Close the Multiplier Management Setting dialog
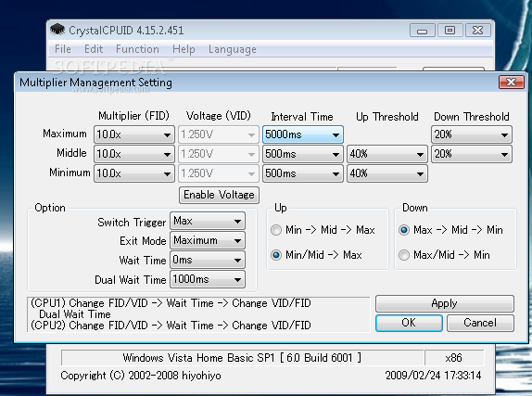 pos(512,83)
